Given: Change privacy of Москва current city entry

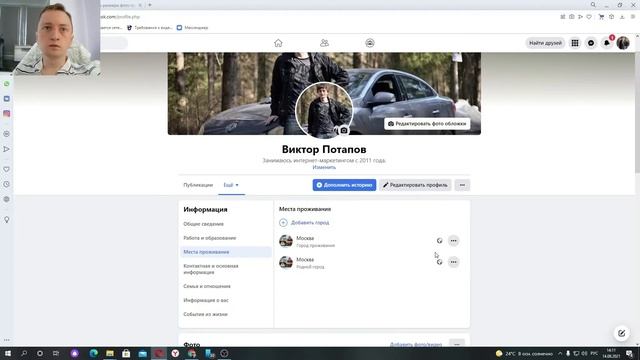Looking at the screenshot, I should [x=439, y=241].
